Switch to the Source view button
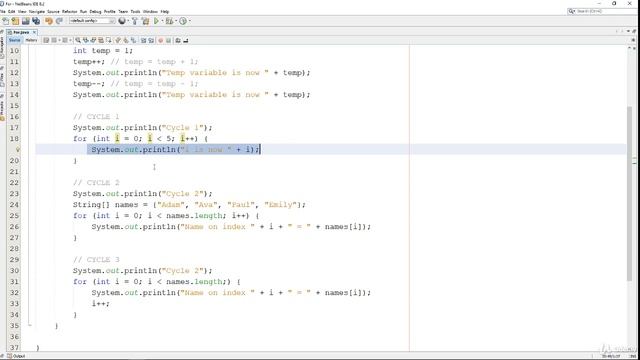The width and height of the screenshot is (640, 360). pyautogui.click(x=14, y=40)
